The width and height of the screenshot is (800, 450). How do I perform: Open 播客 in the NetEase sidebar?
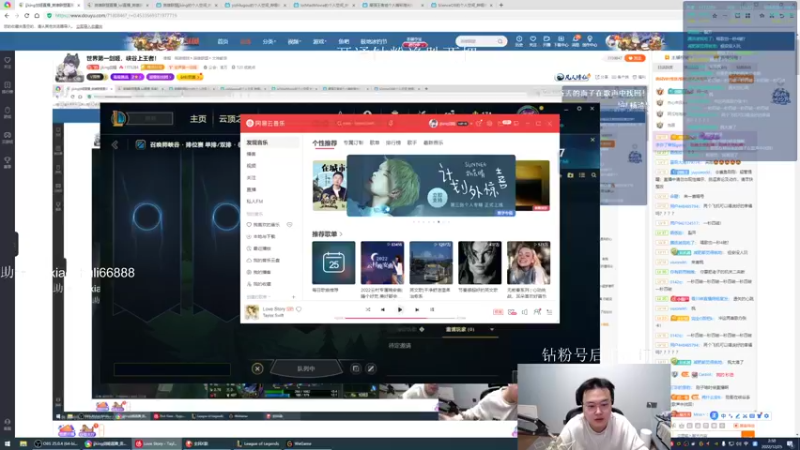coord(252,154)
